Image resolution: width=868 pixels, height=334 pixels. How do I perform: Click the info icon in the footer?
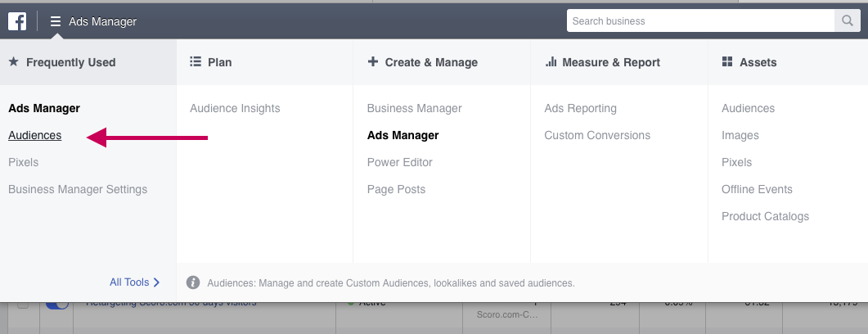193,282
